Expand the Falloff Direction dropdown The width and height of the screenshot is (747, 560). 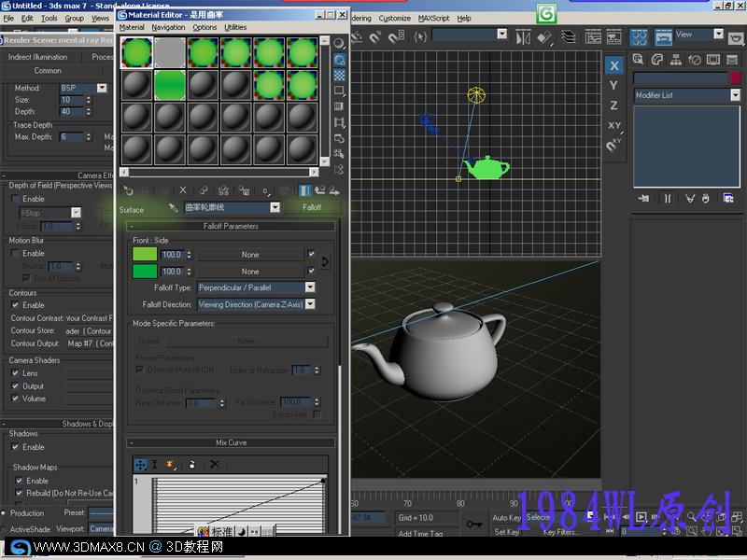tap(310, 304)
